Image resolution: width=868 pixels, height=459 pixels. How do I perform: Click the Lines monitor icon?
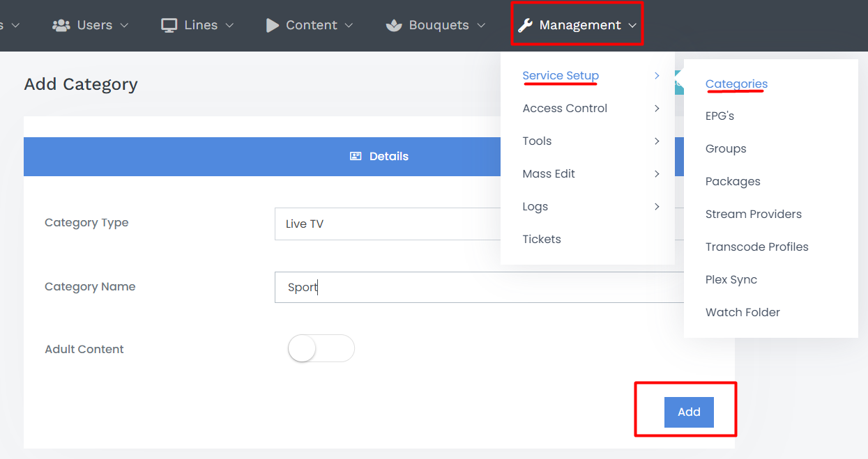(169, 25)
